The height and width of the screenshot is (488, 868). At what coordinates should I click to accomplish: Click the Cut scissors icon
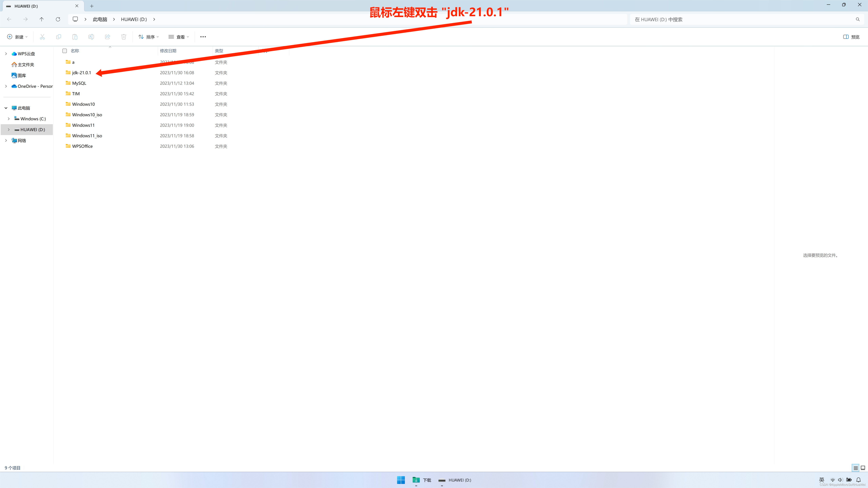click(42, 37)
